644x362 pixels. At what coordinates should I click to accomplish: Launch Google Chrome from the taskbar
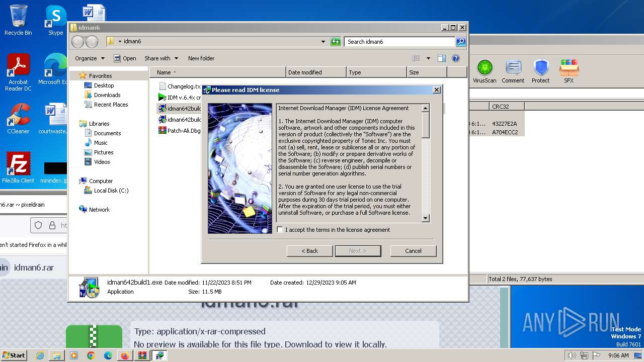coord(91,355)
